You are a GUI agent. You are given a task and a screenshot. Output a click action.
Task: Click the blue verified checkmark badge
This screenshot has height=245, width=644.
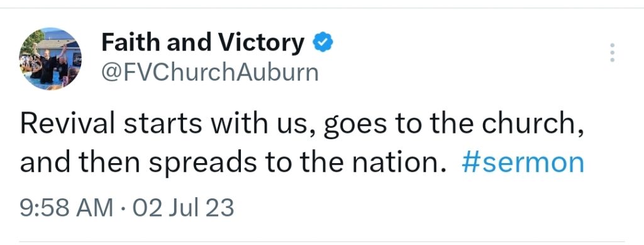[x=323, y=42]
